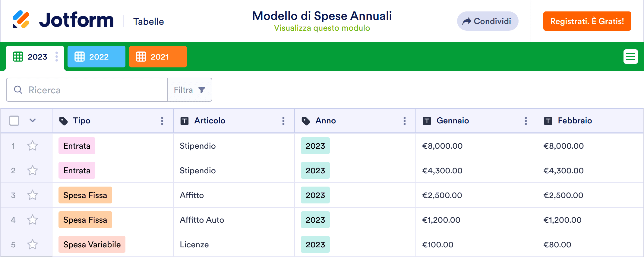Toggle the select-all rows checkbox
Image resolution: width=644 pixels, height=257 pixels.
tap(14, 121)
